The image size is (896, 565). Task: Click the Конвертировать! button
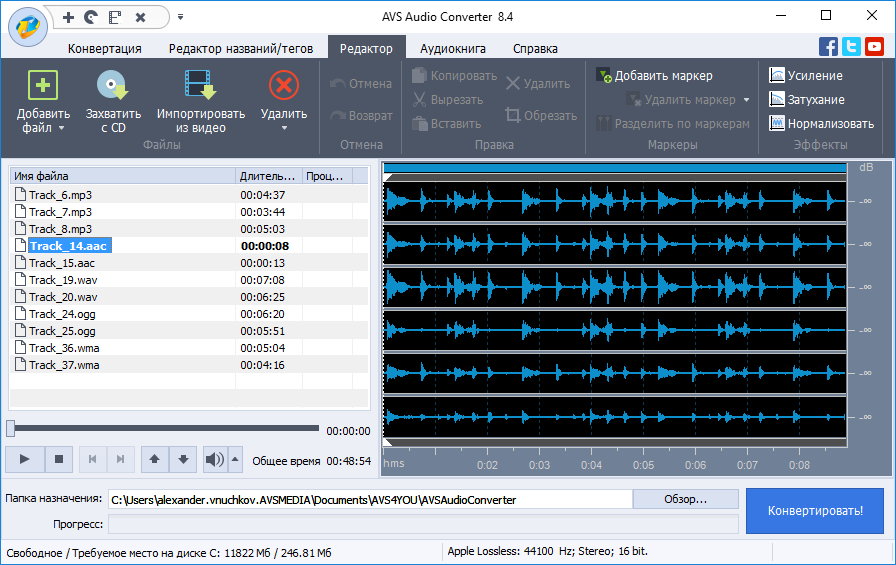click(815, 511)
